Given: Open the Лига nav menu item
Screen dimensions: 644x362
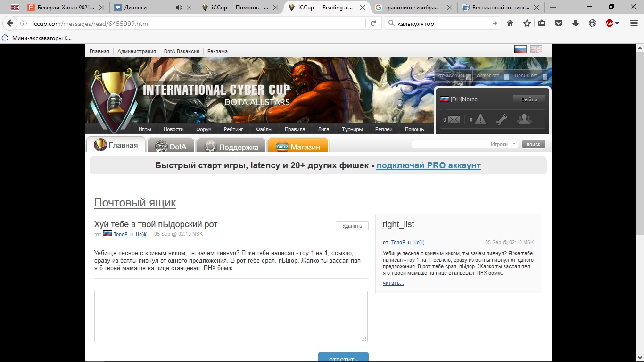Looking at the screenshot, I should pyautogui.click(x=323, y=129).
